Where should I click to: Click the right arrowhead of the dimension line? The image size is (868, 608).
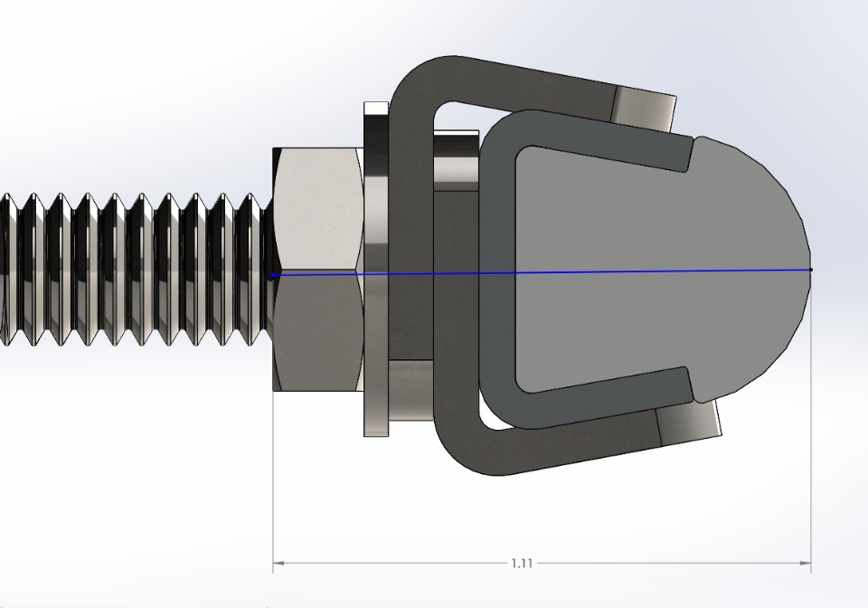[805, 563]
